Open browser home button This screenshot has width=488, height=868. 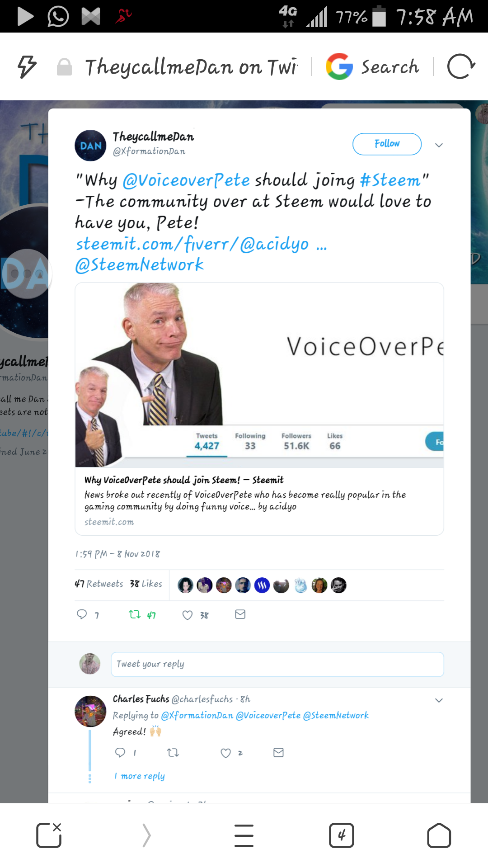(439, 835)
